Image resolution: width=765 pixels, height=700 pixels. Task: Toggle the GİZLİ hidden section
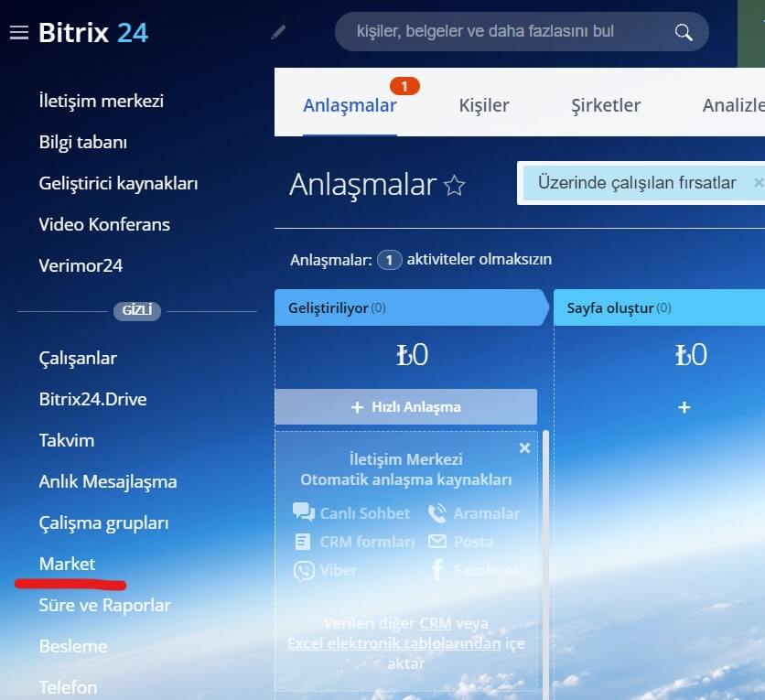[x=137, y=311]
